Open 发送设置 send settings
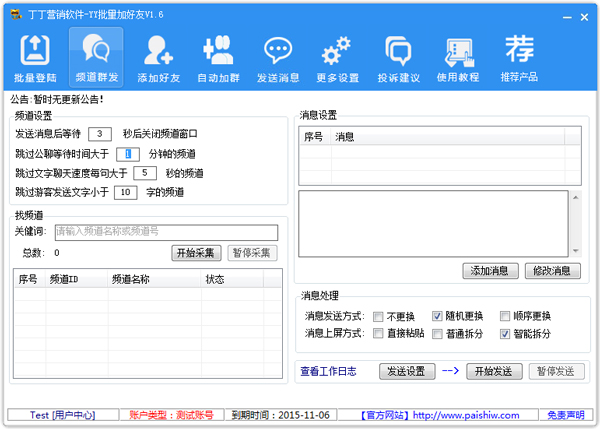Viewport: 600px width, 429px height. point(407,371)
